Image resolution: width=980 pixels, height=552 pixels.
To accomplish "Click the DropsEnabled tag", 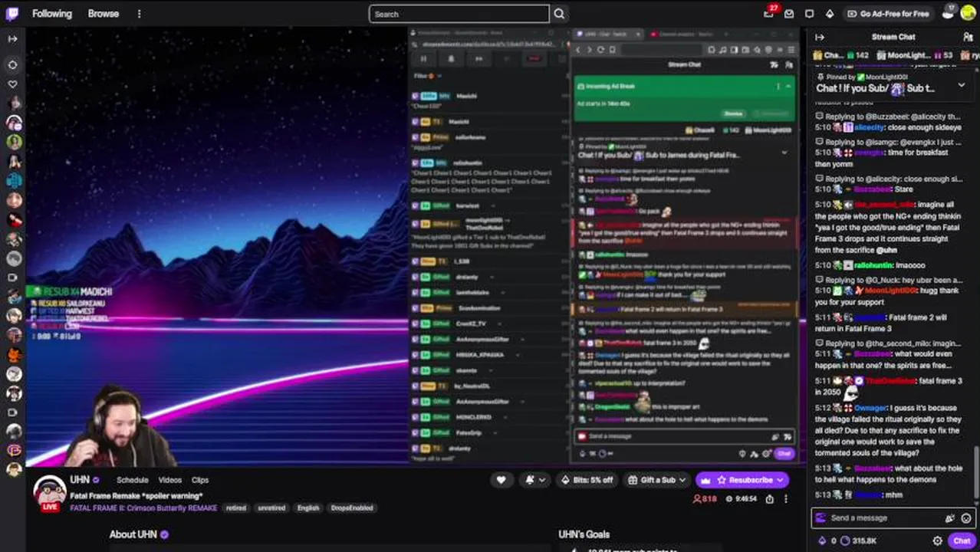I will click(352, 508).
